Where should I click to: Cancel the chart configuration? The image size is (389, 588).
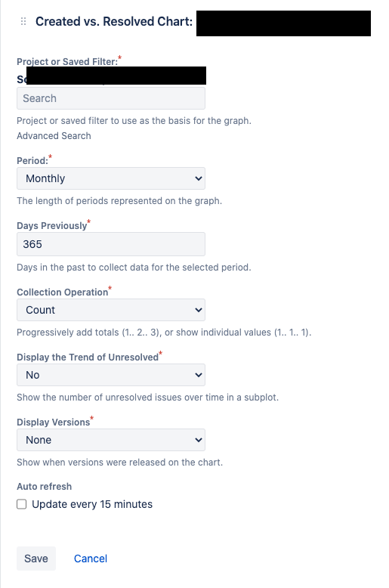pyautogui.click(x=91, y=559)
